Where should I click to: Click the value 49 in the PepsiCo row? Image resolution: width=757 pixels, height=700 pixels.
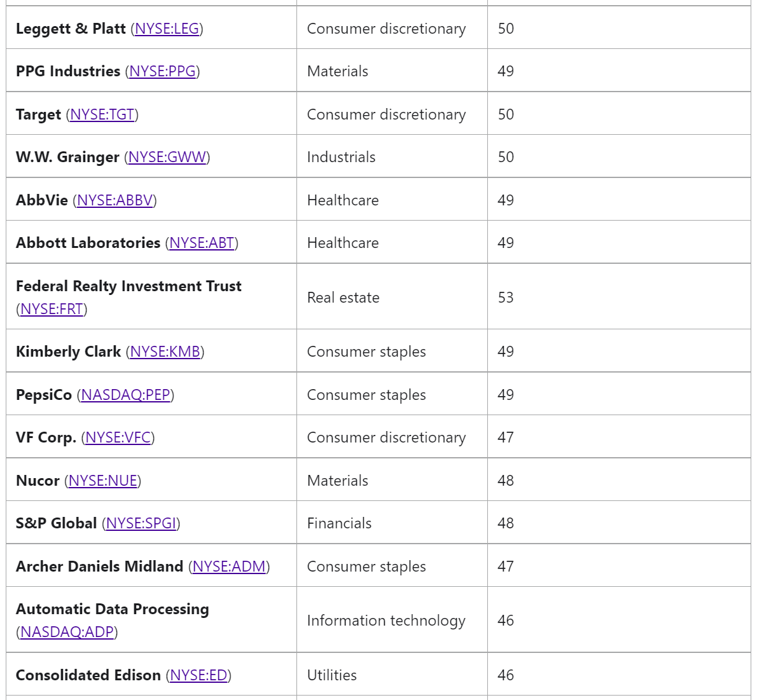[x=506, y=395]
